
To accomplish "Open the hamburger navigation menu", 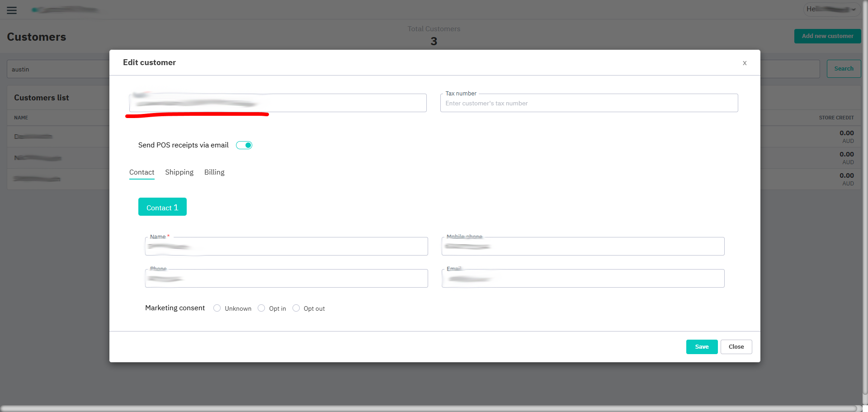I will (12, 10).
